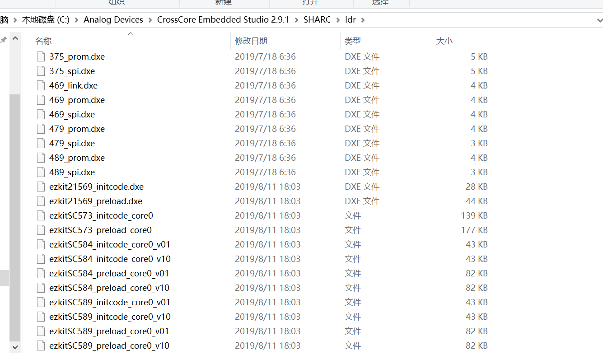Open the address bar history dropdown
The width and height of the screenshot is (603, 364).
(599, 20)
